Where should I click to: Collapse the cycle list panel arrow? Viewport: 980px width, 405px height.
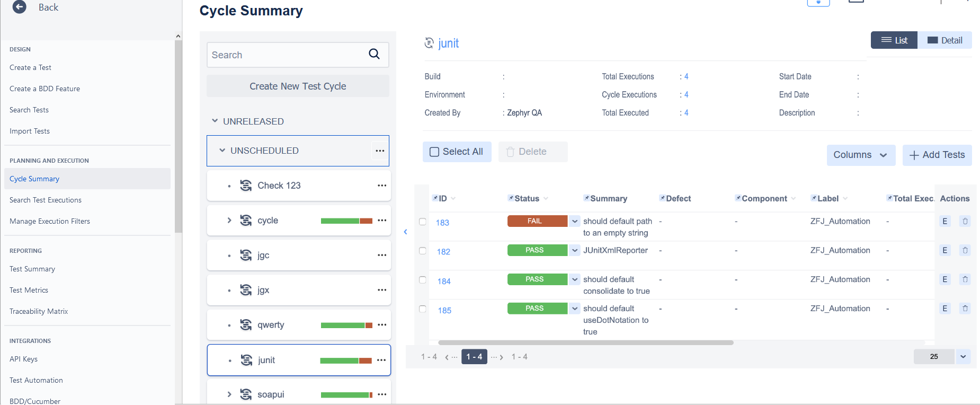coord(405,232)
